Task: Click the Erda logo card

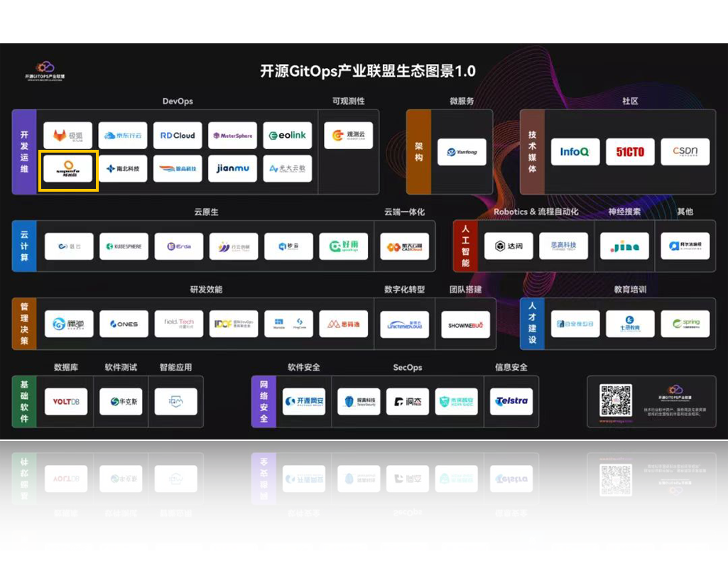Action: point(178,246)
